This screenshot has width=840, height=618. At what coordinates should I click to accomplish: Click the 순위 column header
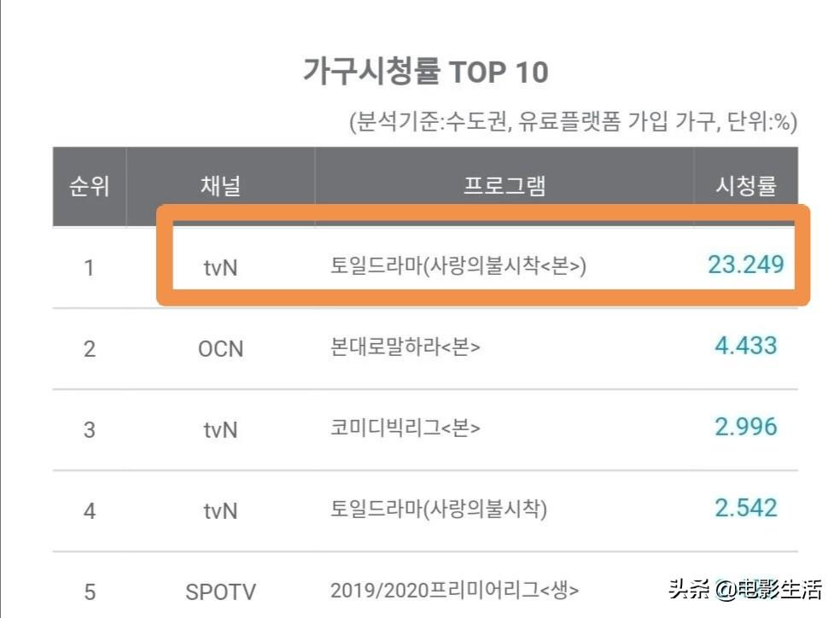tap(90, 187)
